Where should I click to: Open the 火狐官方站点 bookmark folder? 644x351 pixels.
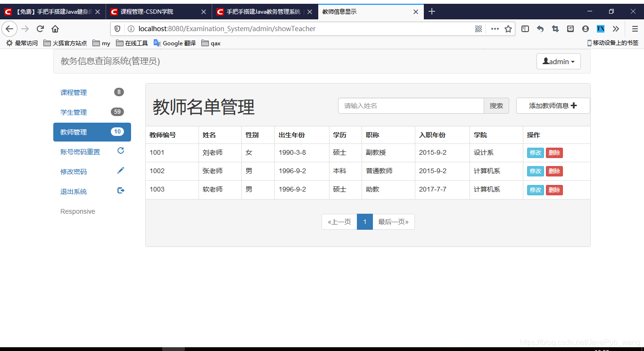click(65, 43)
